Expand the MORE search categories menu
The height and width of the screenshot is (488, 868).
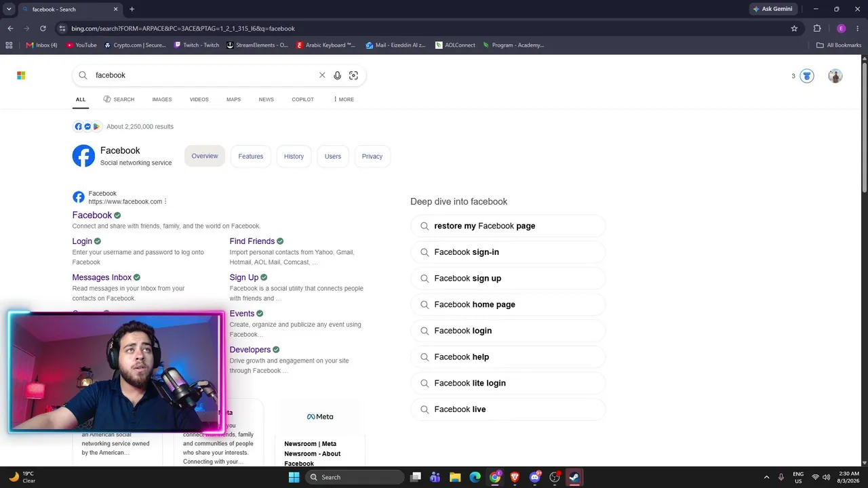(x=344, y=100)
